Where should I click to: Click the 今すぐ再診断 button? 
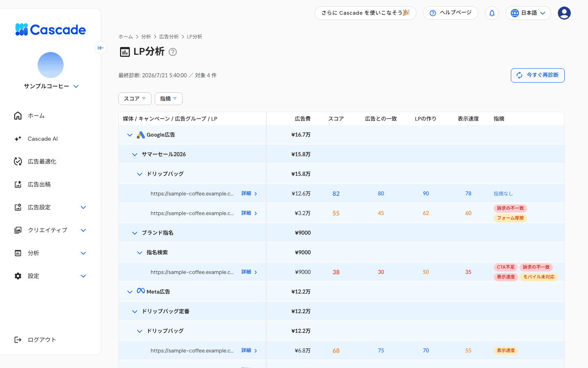[537, 75]
